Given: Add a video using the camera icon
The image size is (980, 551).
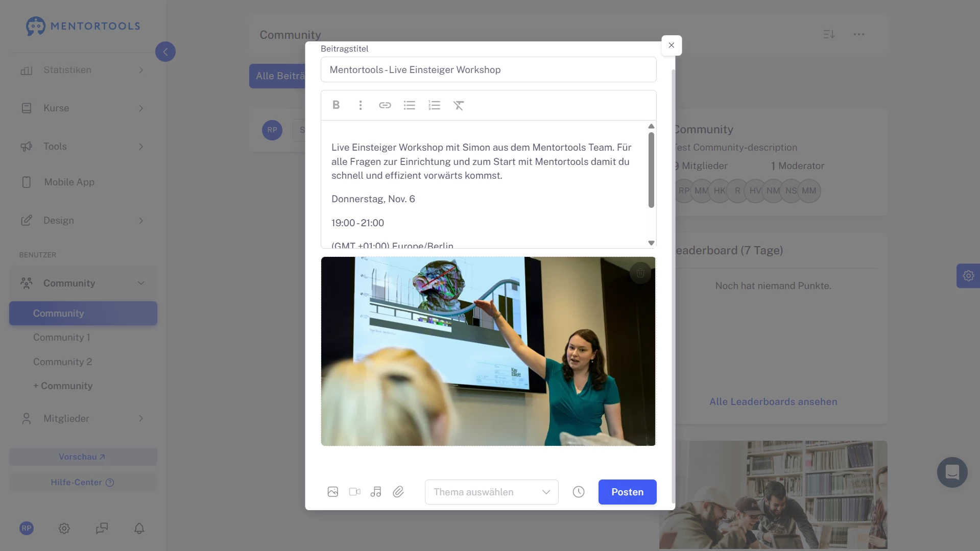Looking at the screenshot, I should click(x=354, y=492).
